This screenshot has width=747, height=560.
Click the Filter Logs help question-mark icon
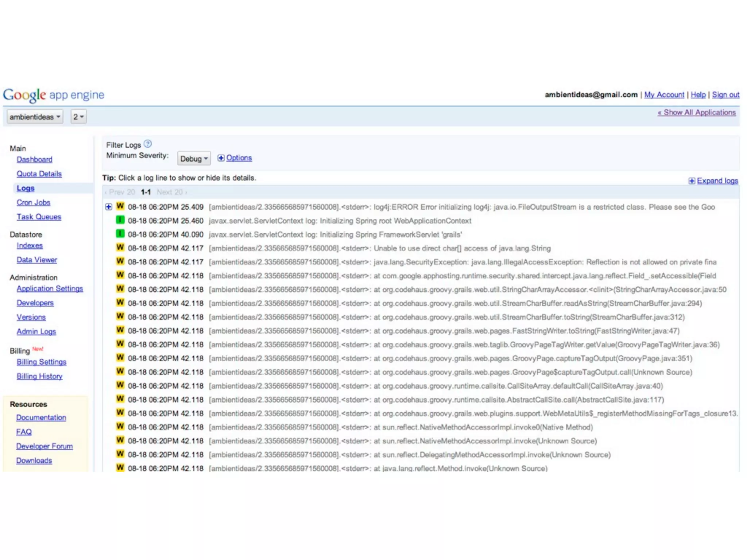coord(148,144)
